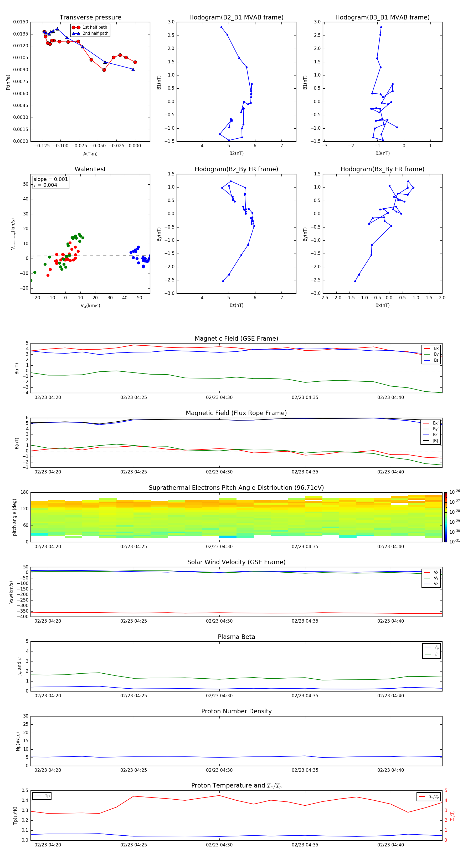Click the 'r = 0.004' annotation

tap(45, 185)
